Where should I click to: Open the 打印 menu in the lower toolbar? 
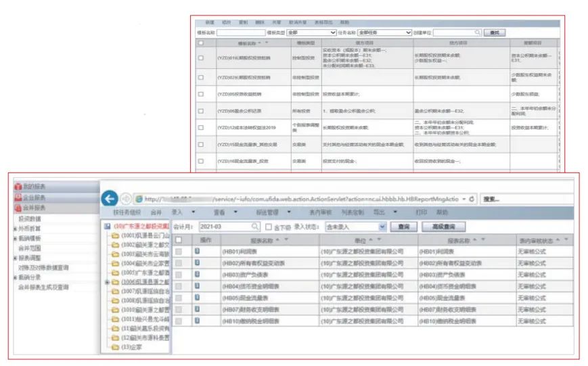421,212
